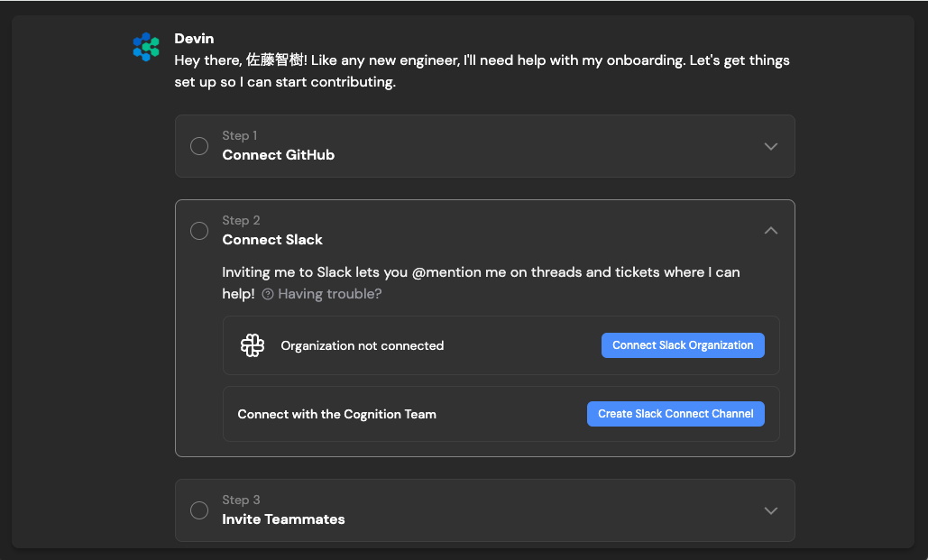This screenshot has width=928, height=560.
Task: Toggle the Step 1 Connect GitHub circle
Action: 199,146
